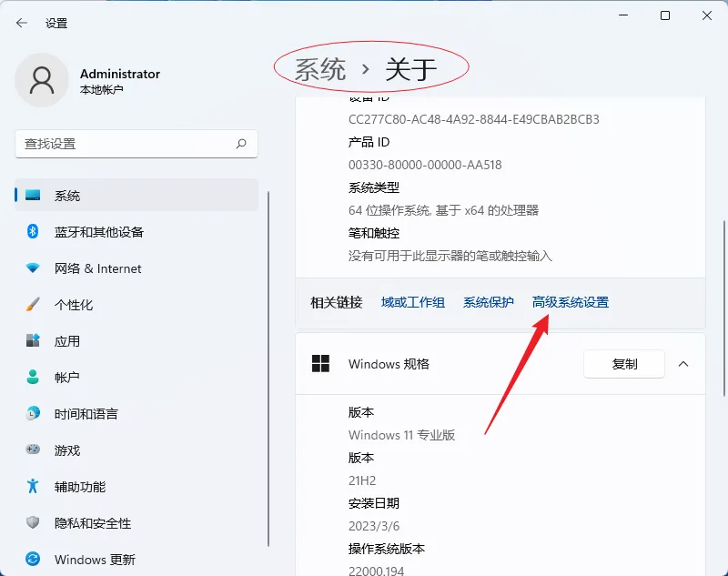Click the Accessibility figure icon
Viewport: 728px width, 576px height.
click(33, 486)
